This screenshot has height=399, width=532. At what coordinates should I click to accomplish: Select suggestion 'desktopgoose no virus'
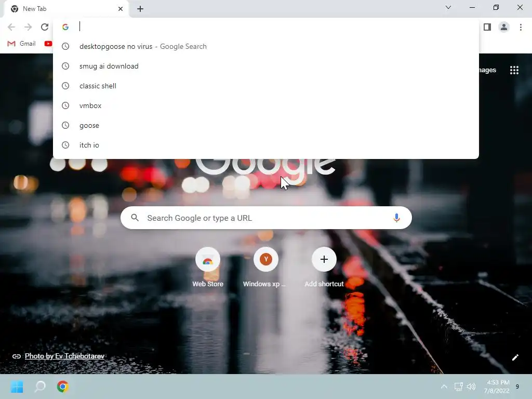(265, 46)
